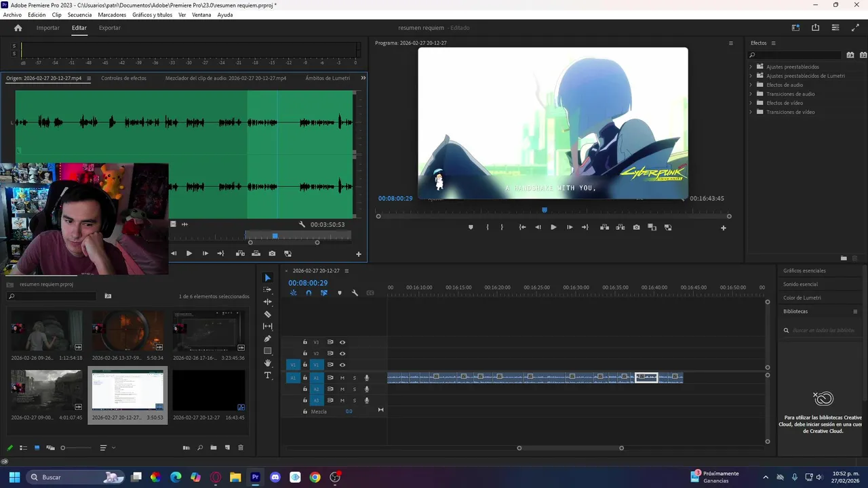Switch to Controles de efectos tab

[123, 78]
